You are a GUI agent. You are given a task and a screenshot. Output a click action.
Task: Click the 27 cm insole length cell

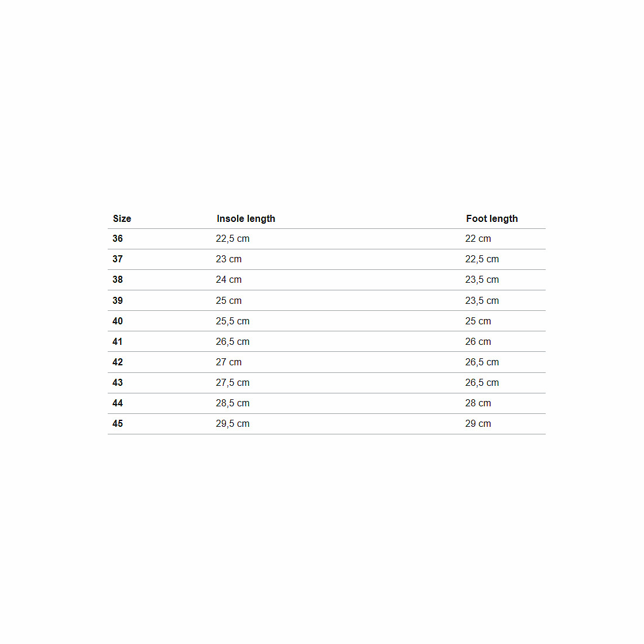point(229,362)
